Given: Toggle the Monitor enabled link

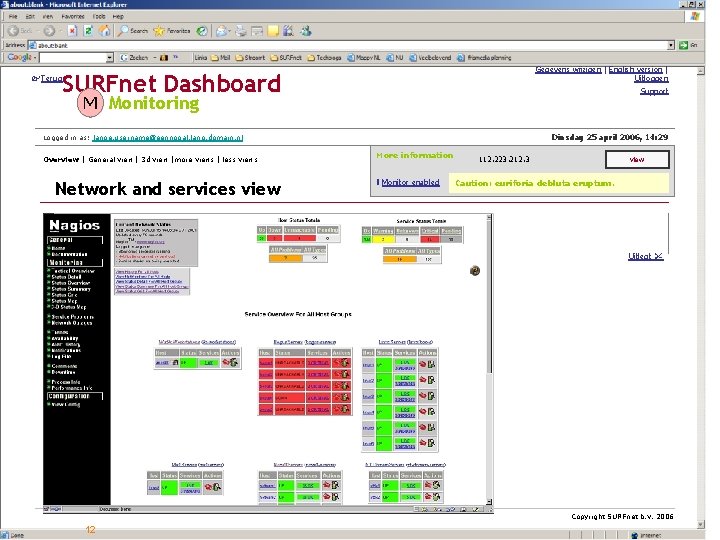Looking at the screenshot, I should click(410, 182).
